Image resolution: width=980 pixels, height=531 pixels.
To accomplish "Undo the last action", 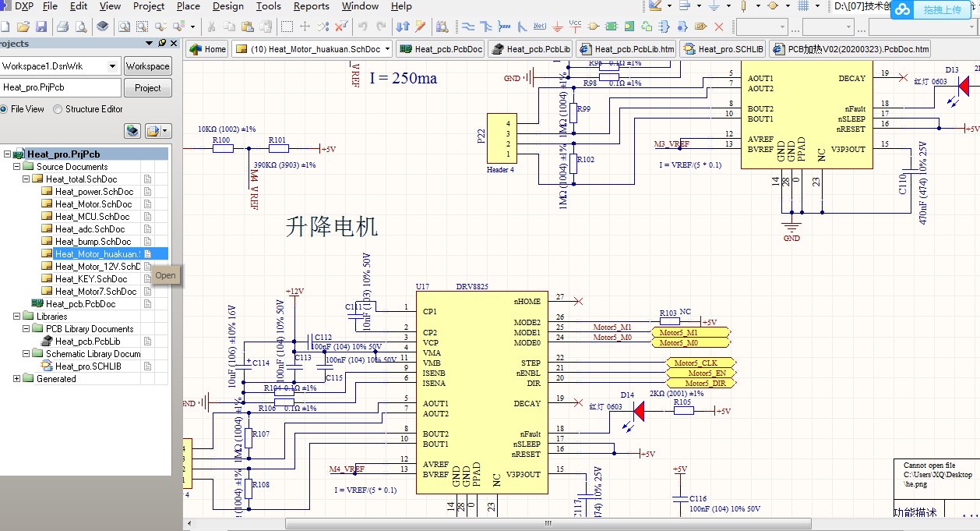I will tap(362, 27).
